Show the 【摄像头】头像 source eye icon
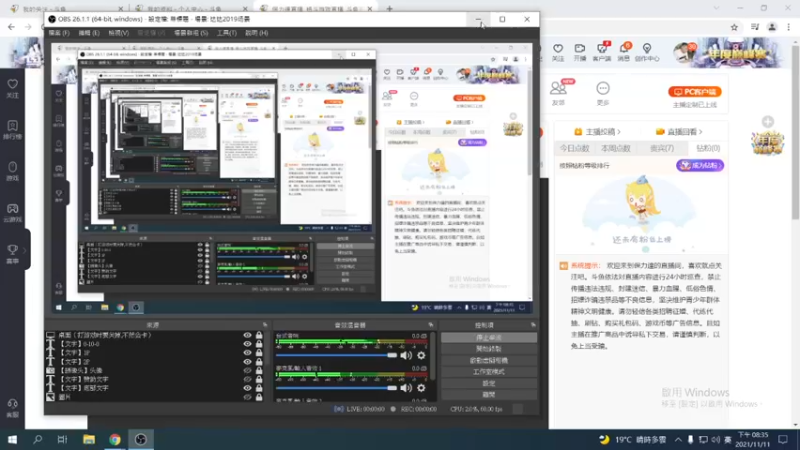This screenshot has height=450, width=800. pyautogui.click(x=247, y=370)
